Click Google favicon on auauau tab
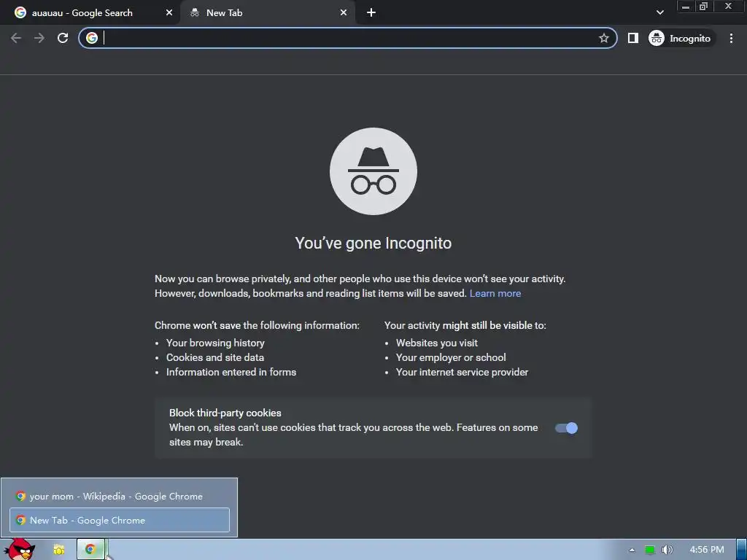The image size is (747, 560). point(20,13)
